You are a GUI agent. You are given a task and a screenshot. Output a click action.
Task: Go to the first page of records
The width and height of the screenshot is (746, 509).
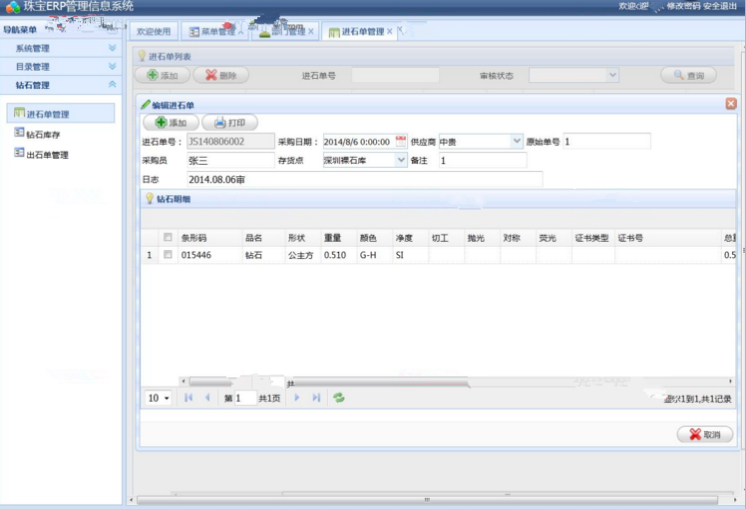coord(189,398)
